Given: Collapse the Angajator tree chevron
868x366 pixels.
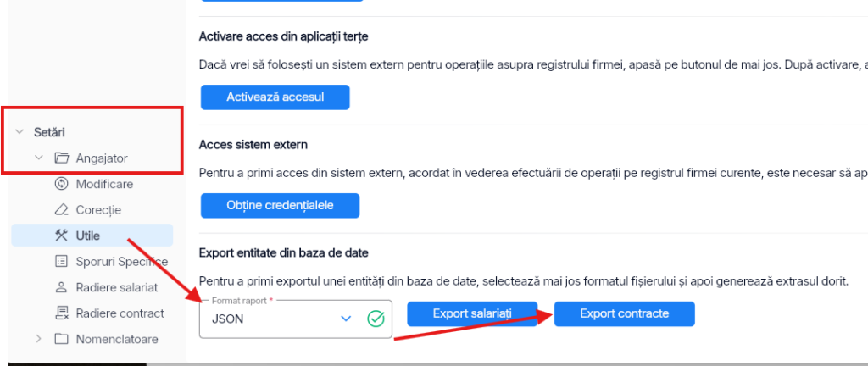Looking at the screenshot, I should pyautogui.click(x=39, y=158).
